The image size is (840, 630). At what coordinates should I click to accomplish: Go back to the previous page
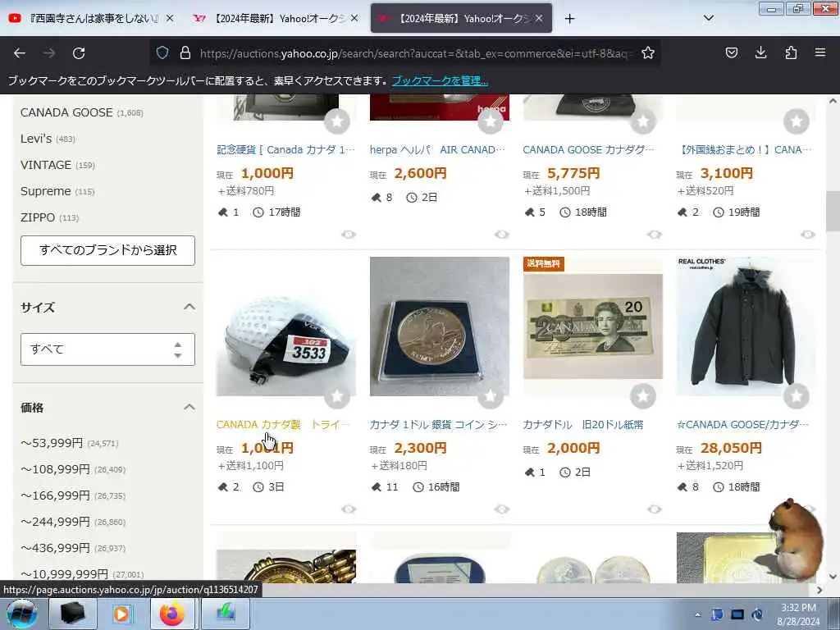point(20,53)
